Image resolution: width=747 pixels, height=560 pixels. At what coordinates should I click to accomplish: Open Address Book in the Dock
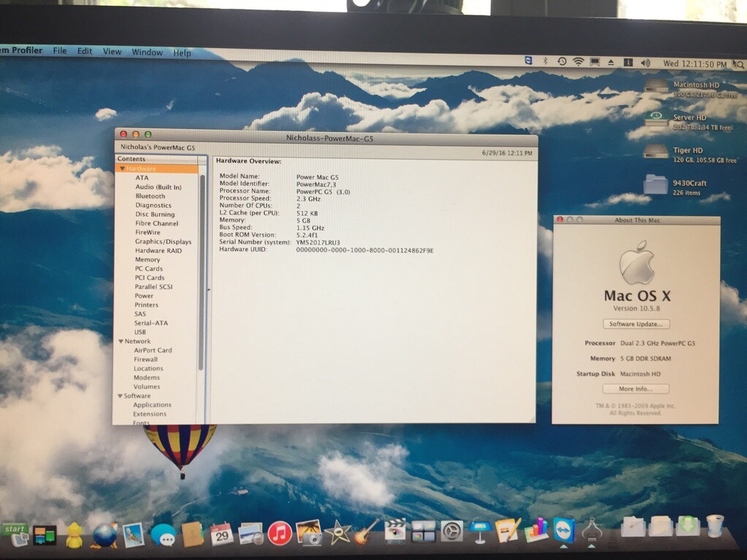193,534
